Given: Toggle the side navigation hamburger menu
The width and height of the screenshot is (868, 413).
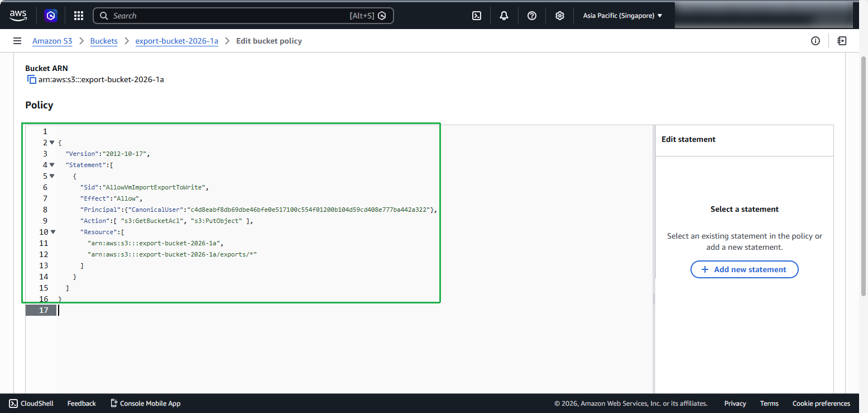Looking at the screenshot, I should (17, 41).
